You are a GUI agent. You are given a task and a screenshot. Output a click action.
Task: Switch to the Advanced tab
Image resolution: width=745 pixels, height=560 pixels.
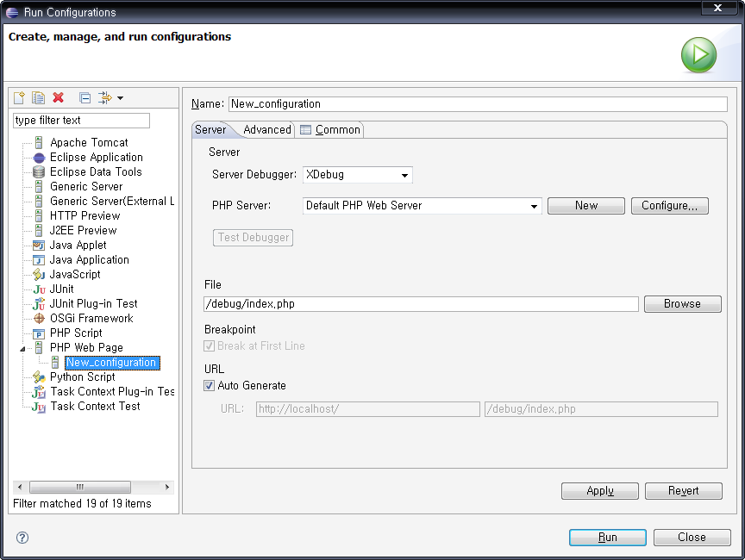pos(267,129)
